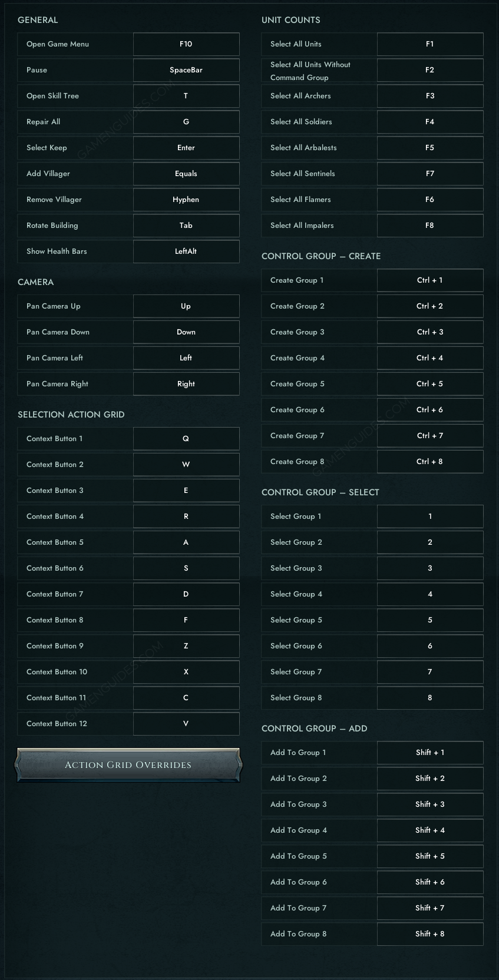This screenshot has width=499, height=980.
Task: Edit the Pause key SpaceBar field
Action: (186, 70)
